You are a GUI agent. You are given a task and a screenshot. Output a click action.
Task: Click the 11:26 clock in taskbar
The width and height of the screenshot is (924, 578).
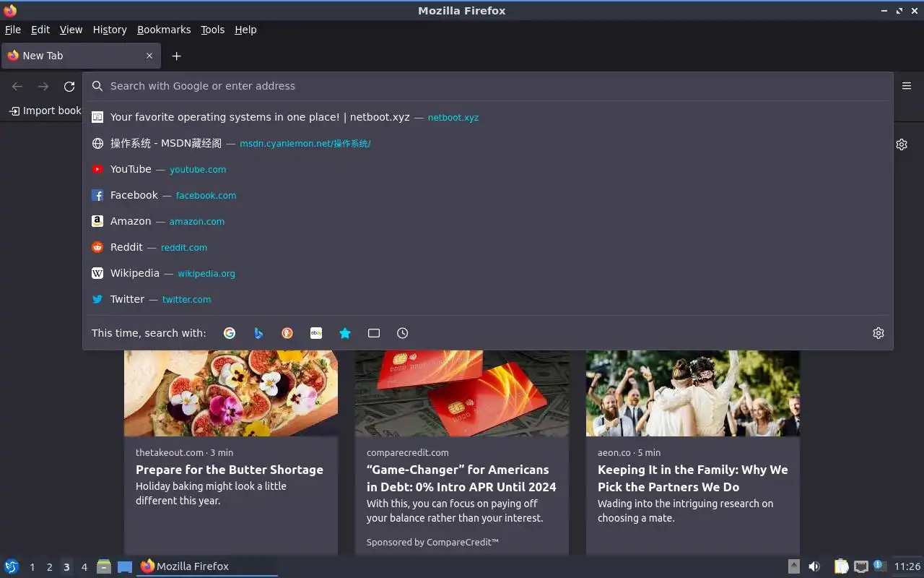(x=907, y=566)
